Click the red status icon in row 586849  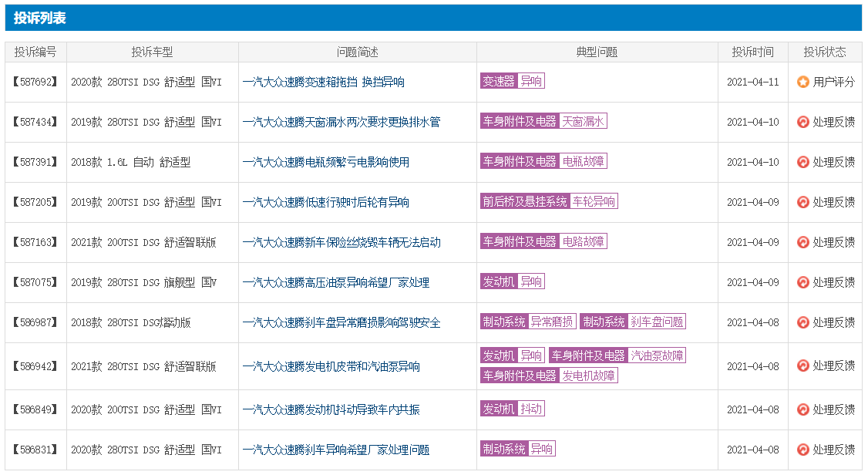coord(802,409)
